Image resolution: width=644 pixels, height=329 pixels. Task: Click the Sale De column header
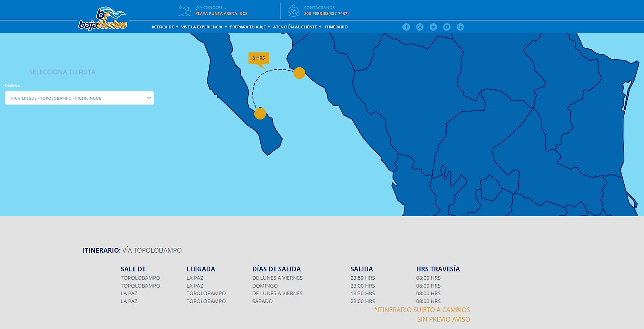(x=133, y=269)
